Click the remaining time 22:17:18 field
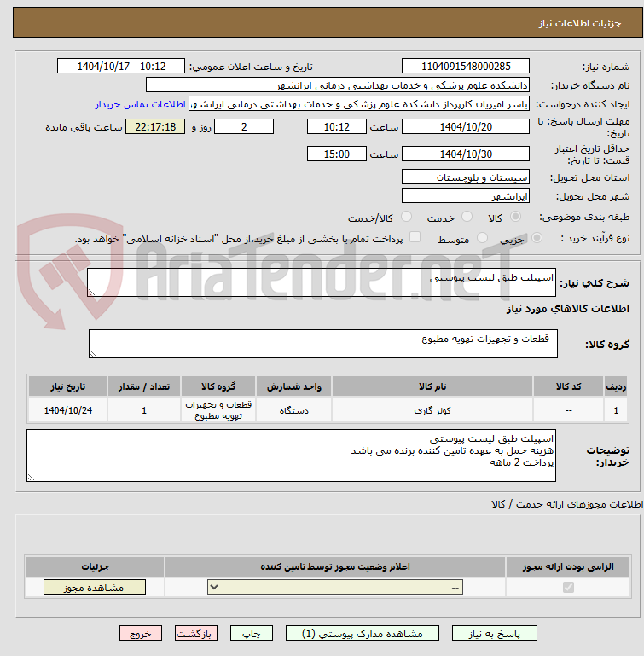644x656 pixels. tap(155, 127)
